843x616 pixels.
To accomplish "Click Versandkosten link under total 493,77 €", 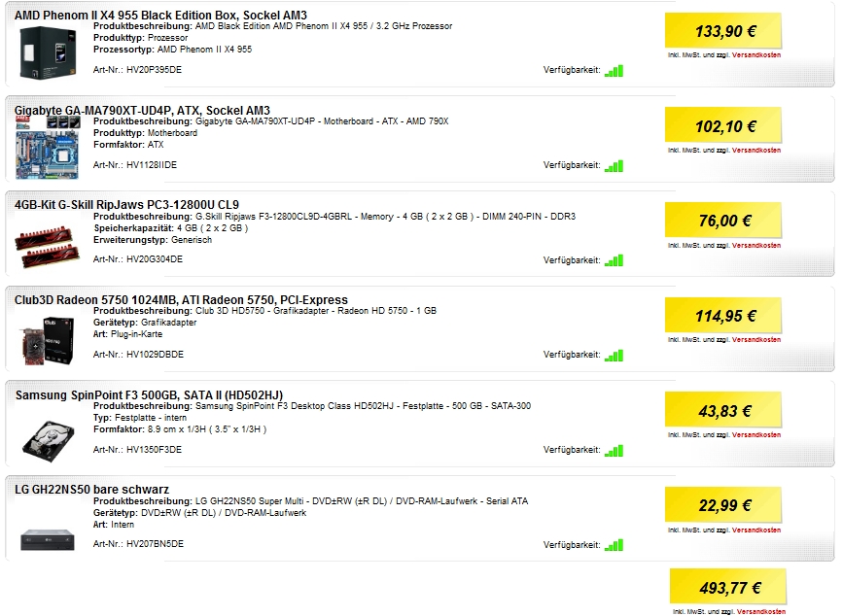I will (x=760, y=612).
